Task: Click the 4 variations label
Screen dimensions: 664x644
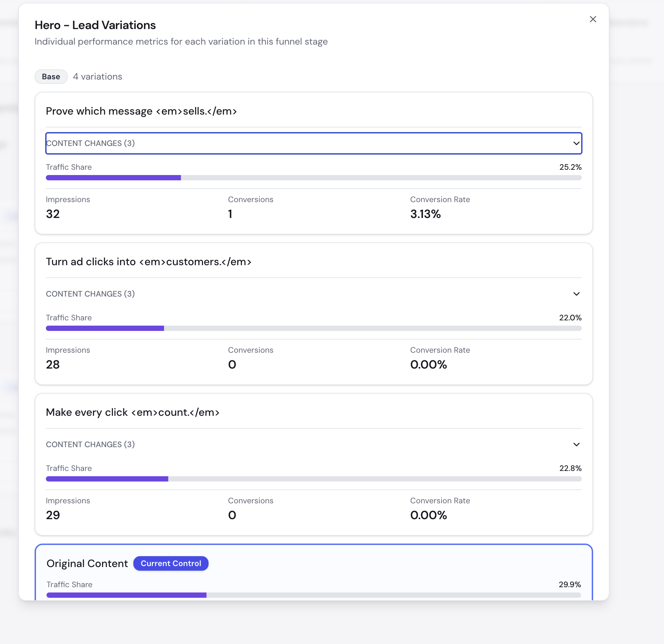Action: click(98, 77)
